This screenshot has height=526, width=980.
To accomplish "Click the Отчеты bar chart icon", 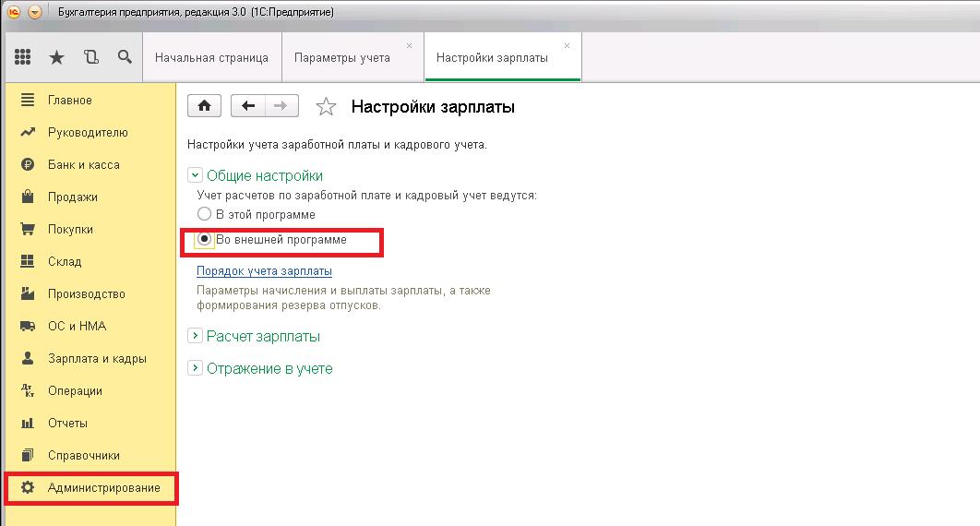I will [28, 423].
